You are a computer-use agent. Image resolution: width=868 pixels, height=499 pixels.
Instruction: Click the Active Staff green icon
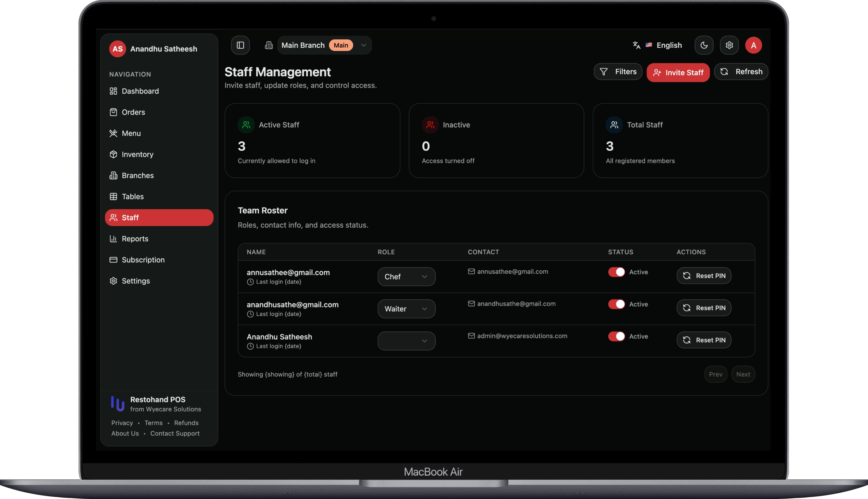pos(246,125)
